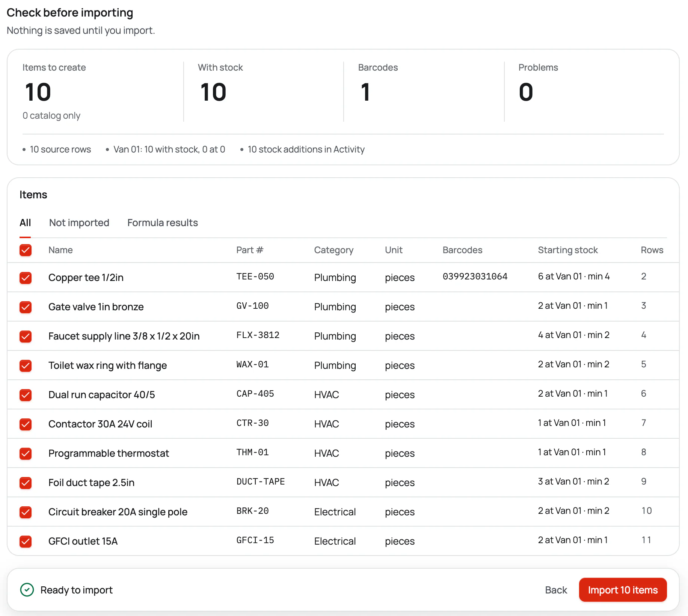The width and height of the screenshot is (688, 616).
Task: Click the Problems count 0
Action: (x=526, y=92)
